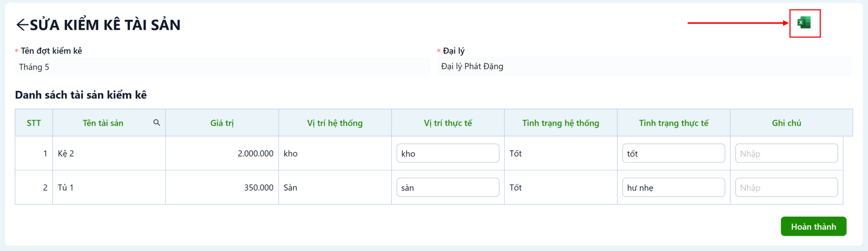Click the Vị trí hệ thống header
Image resolution: width=868 pixels, height=251 pixels.
pos(335,123)
